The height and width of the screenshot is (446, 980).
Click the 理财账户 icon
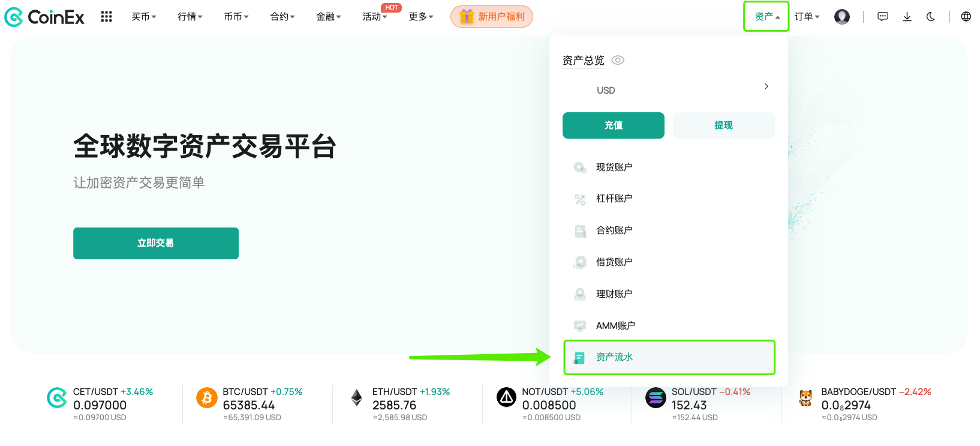click(x=580, y=294)
